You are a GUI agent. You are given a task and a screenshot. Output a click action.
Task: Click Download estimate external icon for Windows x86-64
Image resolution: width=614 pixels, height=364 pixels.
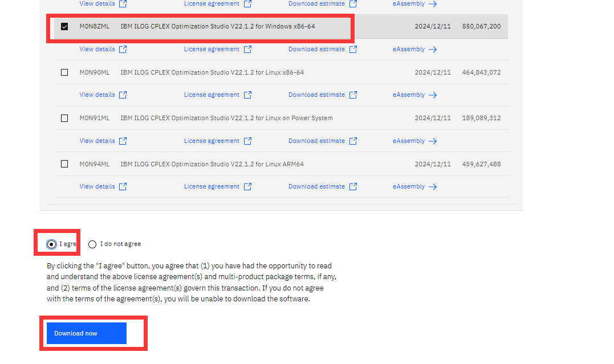pos(353,50)
